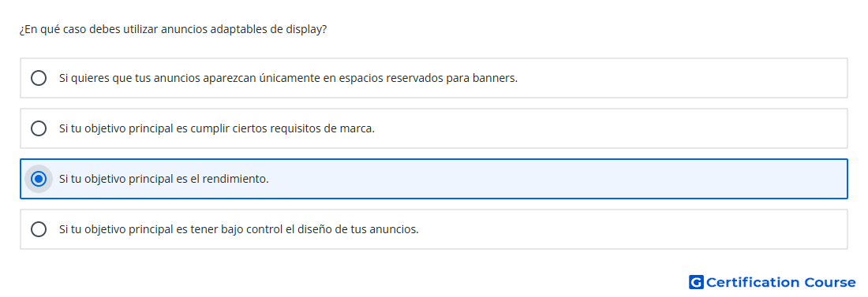
Task: Click the highlighted blue answer card
Action: coord(434,179)
